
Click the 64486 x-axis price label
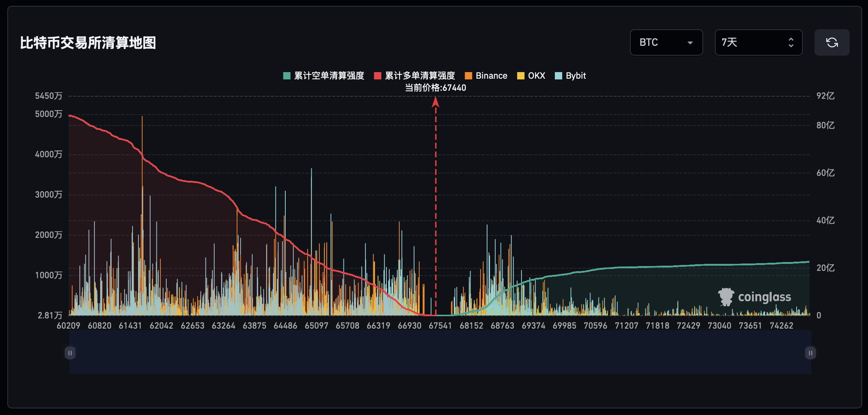pyautogui.click(x=285, y=326)
